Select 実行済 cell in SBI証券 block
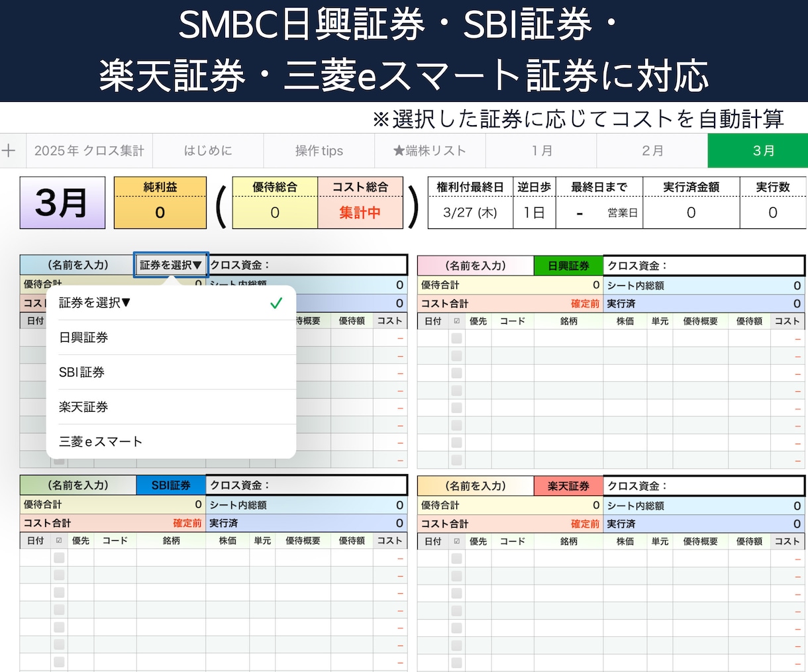This screenshot has height=672, width=808. [x=306, y=523]
